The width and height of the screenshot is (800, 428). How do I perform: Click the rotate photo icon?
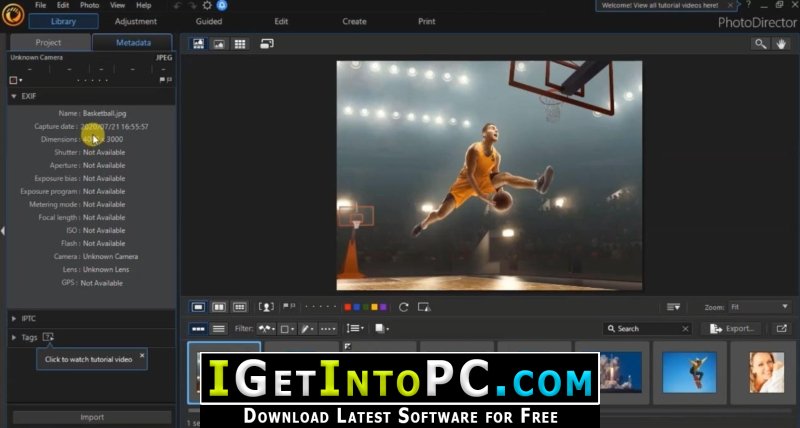click(404, 307)
